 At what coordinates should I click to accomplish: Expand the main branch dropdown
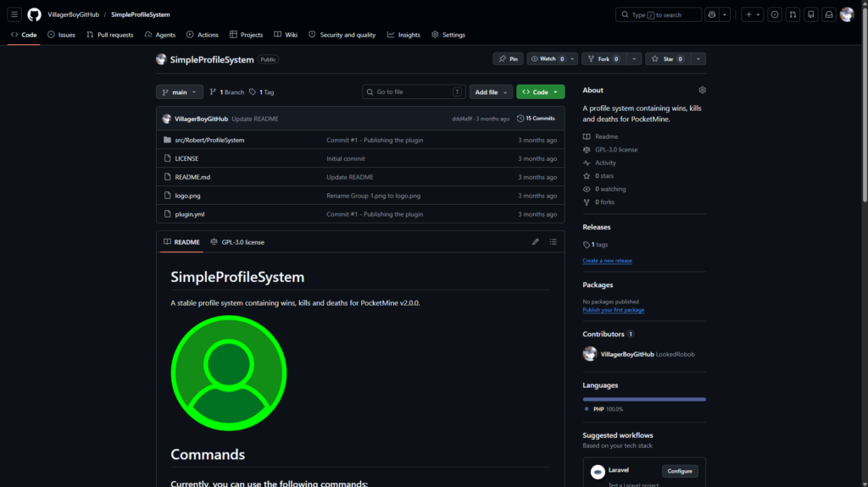click(x=180, y=91)
